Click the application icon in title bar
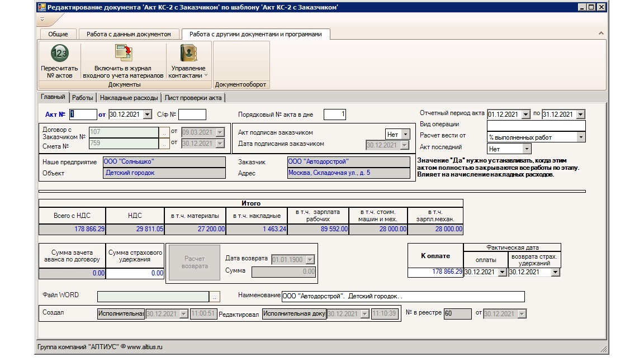The width and height of the screenshot is (644, 362). pyautogui.click(x=41, y=7)
